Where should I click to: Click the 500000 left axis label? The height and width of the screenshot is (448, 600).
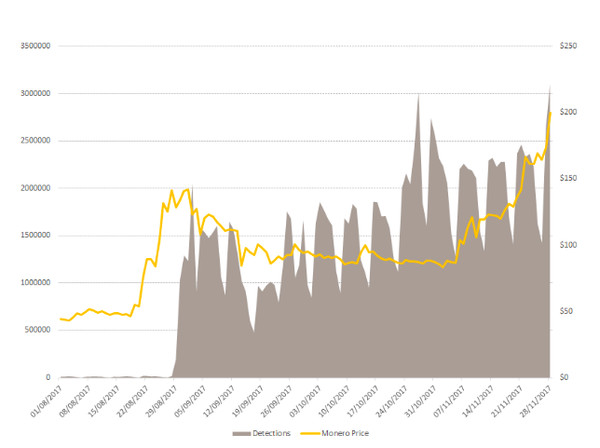pos(36,330)
